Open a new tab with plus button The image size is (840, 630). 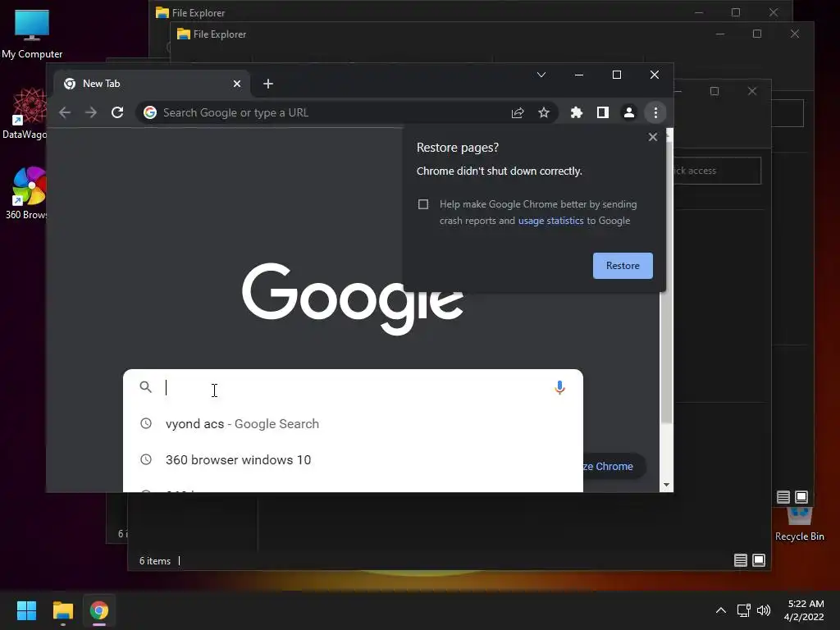click(x=268, y=84)
